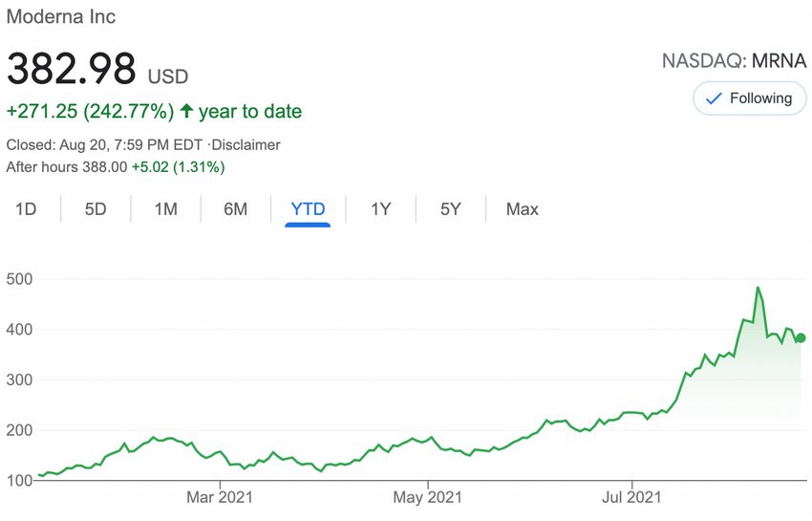Screen dimensions: 812x521
Task: Click the Mar 2021 axis label
Action: pyautogui.click(x=220, y=497)
